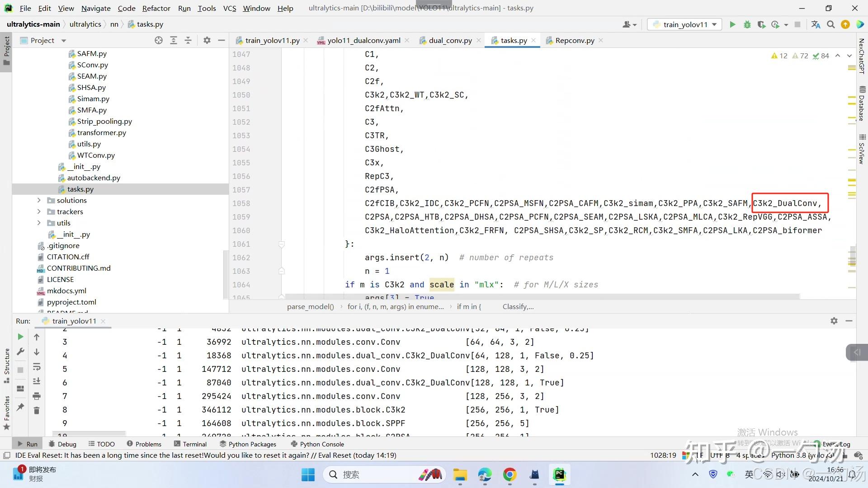Click the print icon in Run panel
Image resolution: width=868 pixels, height=488 pixels.
tap(37, 396)
